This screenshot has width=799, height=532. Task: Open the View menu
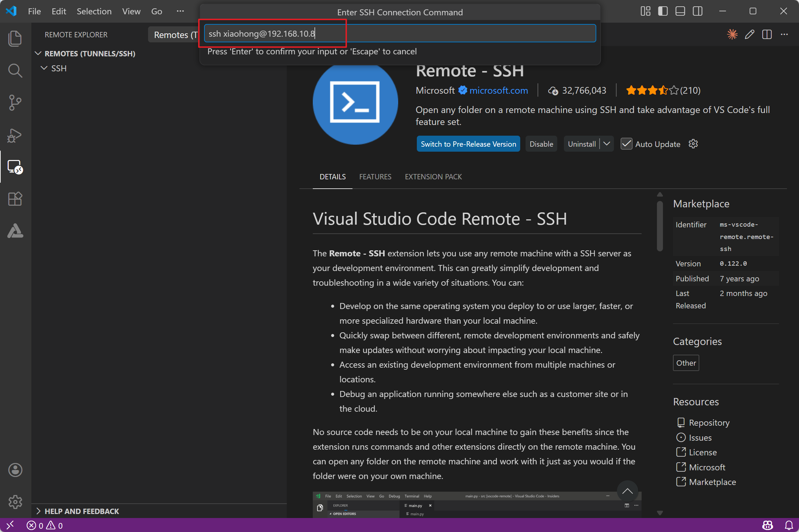[131, 11]
